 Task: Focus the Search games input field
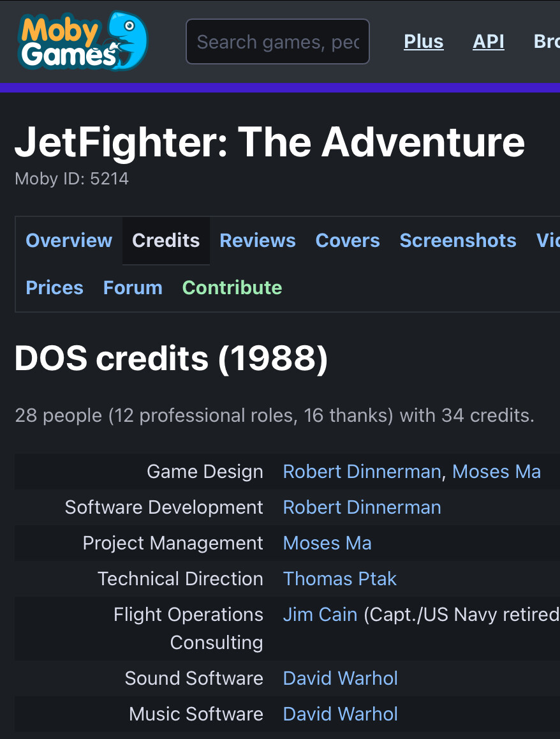point(278,41)
